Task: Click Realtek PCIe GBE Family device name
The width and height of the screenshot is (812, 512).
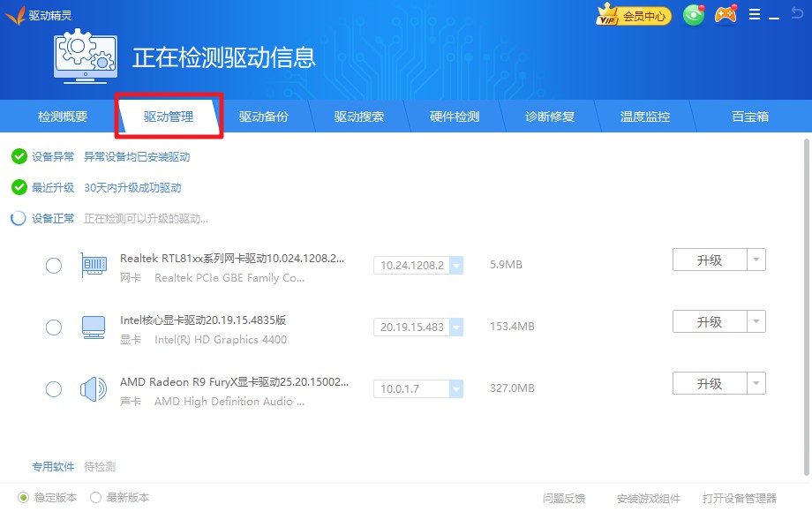Action: coord(229,278)
